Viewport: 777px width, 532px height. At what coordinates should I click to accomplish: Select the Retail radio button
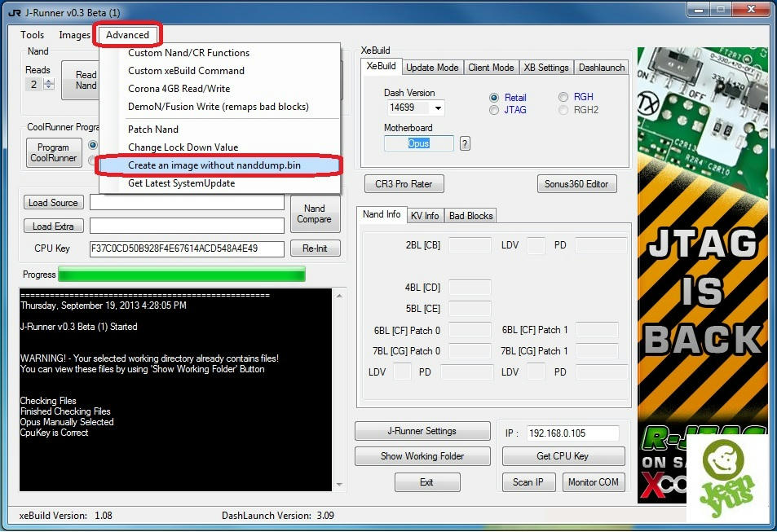494,98
